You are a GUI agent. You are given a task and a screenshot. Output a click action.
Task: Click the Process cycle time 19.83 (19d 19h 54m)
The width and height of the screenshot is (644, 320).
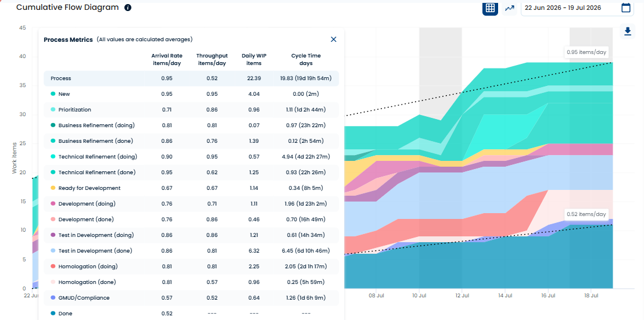(x=306, y=78)
